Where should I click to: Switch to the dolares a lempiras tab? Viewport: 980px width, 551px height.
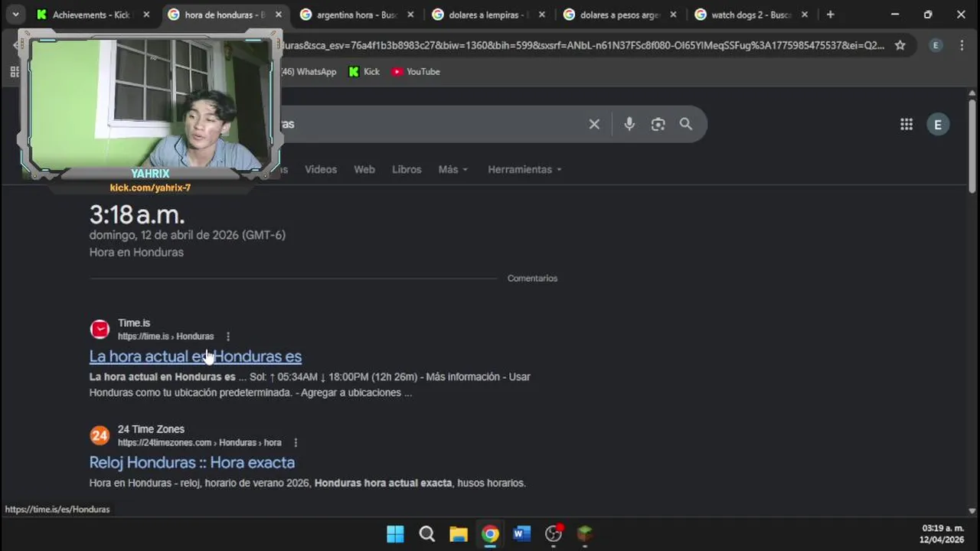tap(488, 15)
